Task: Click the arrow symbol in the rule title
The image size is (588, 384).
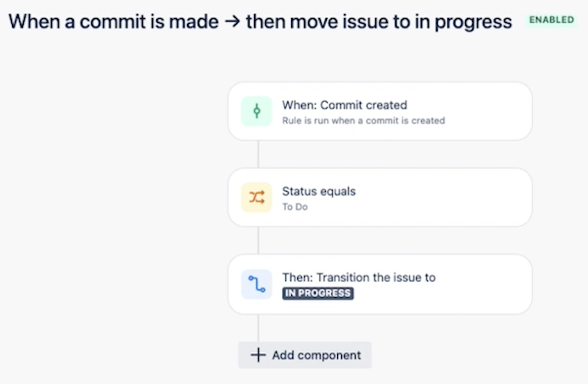Action: click(232, 22)
